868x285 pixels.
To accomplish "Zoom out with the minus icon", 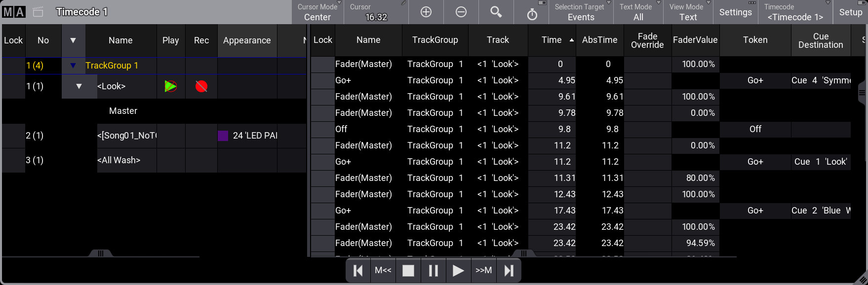I will click(x=461, y=12).
